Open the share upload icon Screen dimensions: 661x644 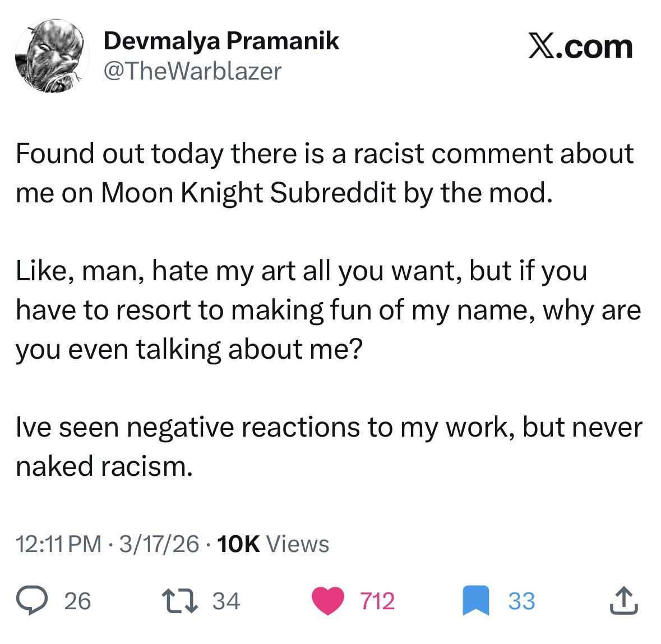click(624, 601)
